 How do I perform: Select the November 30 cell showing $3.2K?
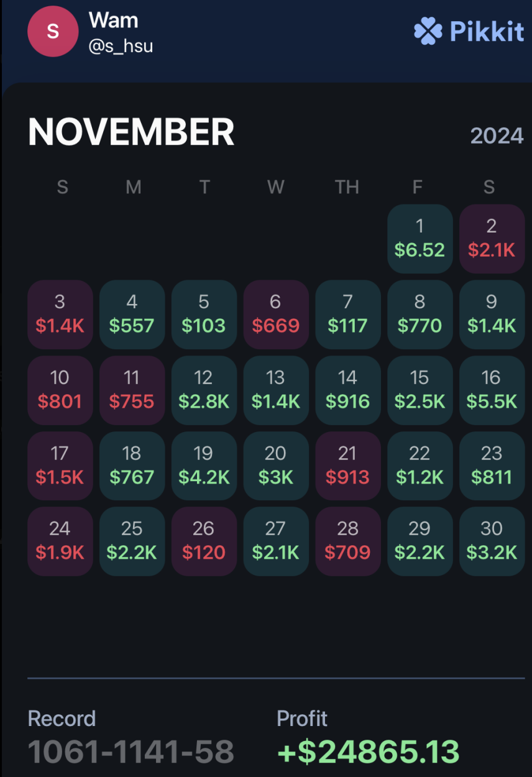click(491, 541)
